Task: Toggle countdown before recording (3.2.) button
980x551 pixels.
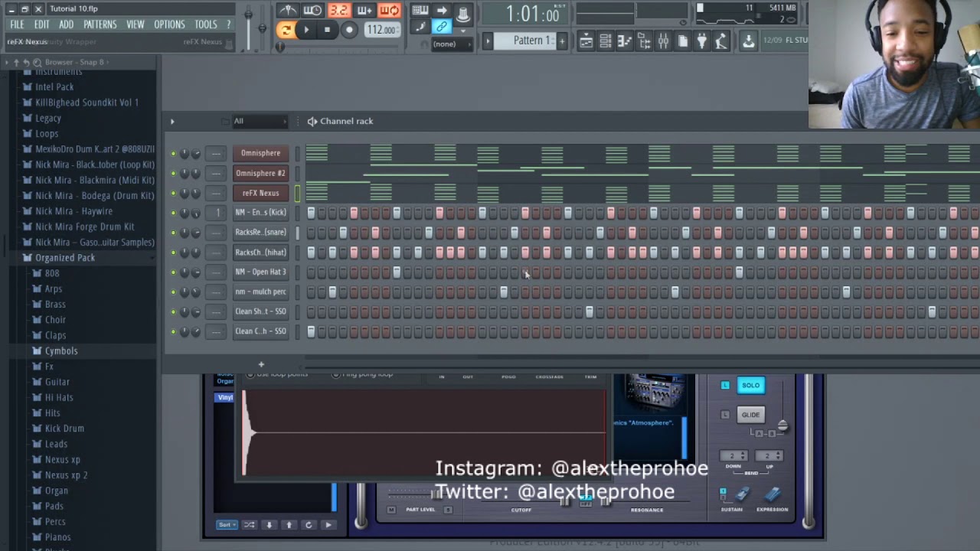Action: [x=338, y=10]
